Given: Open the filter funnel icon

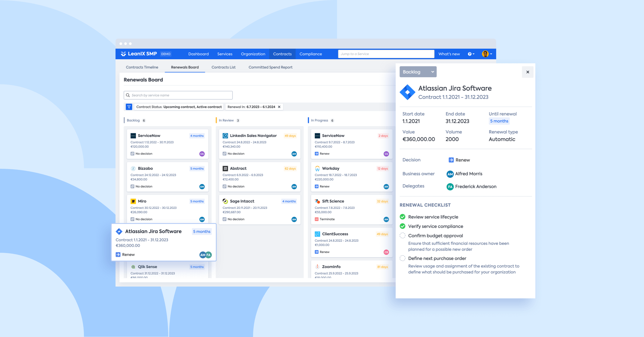Looking at the screenshot, I should point(129,107).
